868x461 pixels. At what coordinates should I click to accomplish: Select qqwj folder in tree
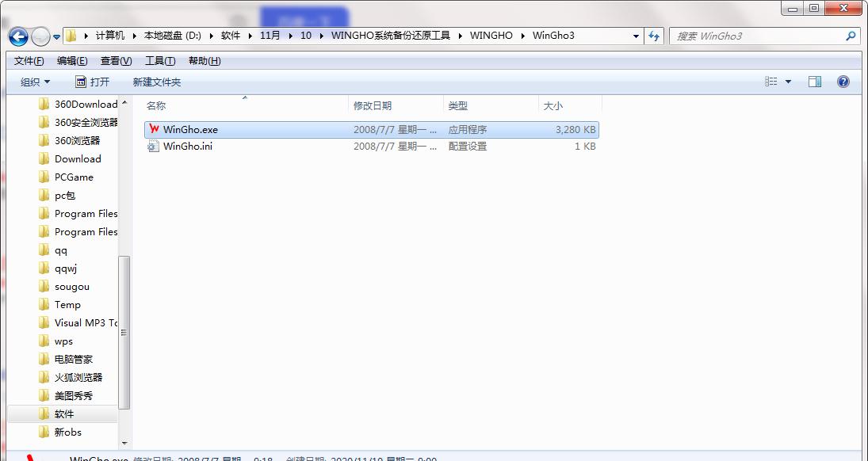[x=65, y=269]
